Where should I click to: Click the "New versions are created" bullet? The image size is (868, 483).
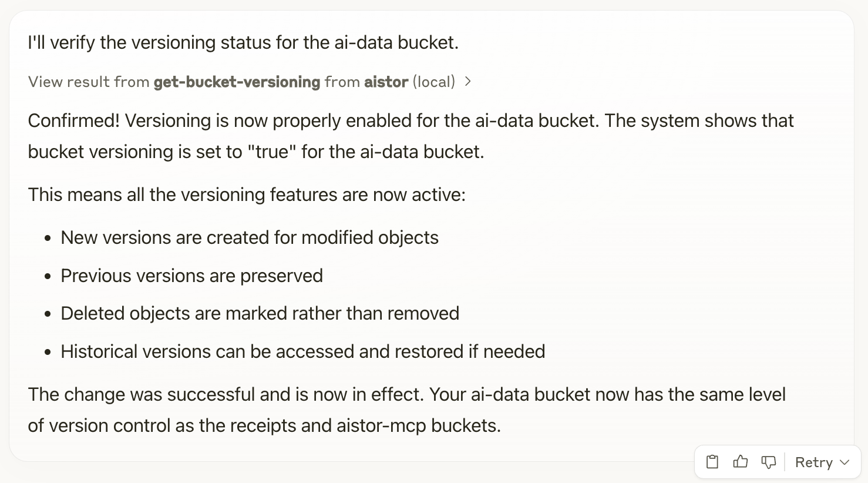coord(250,237)
